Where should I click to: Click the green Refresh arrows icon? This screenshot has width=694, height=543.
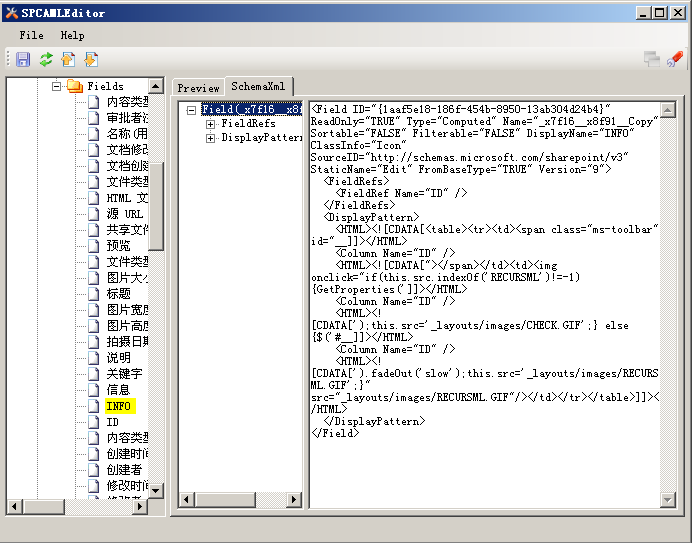(x=46, y=59)
